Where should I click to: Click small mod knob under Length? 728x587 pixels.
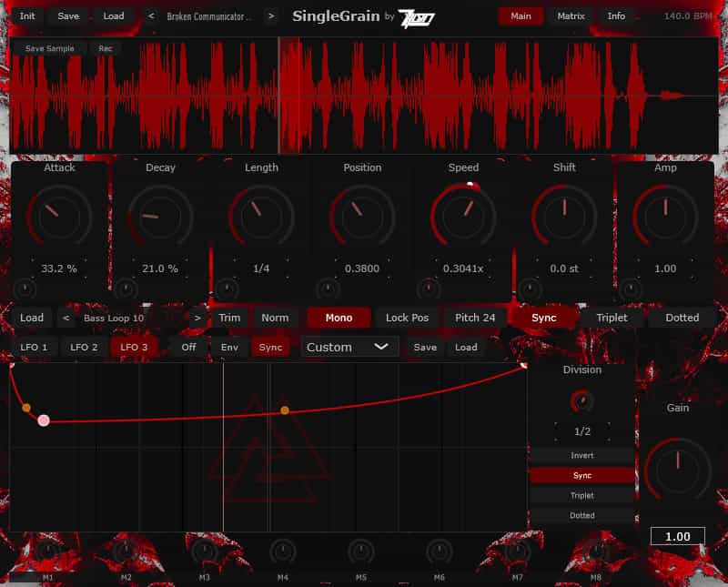(227, 288)
